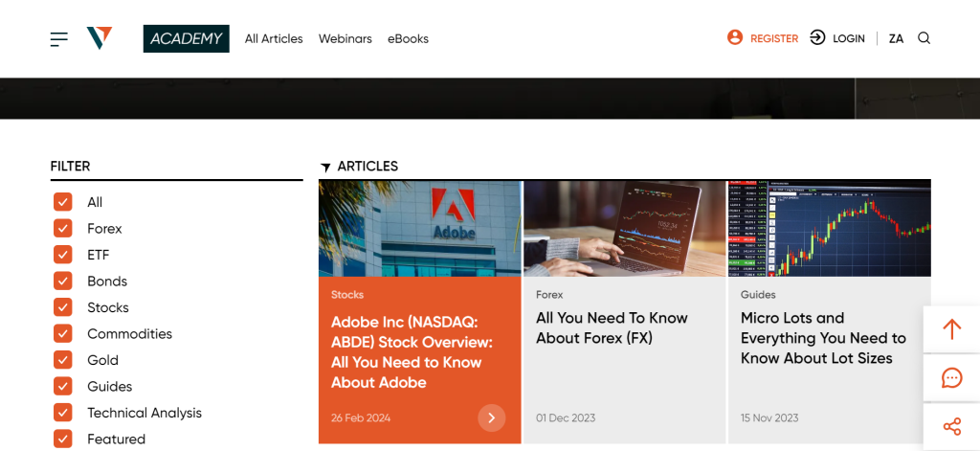
Task: Open the All You Need To Know About Forex article
Action: [612, 327]
